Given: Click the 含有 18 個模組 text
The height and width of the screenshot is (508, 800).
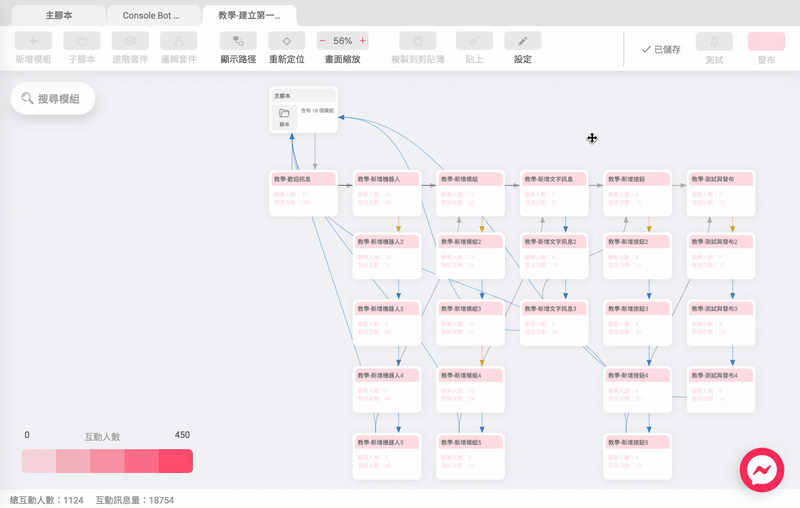Looking at the screenshot, I should coord(317,111).
